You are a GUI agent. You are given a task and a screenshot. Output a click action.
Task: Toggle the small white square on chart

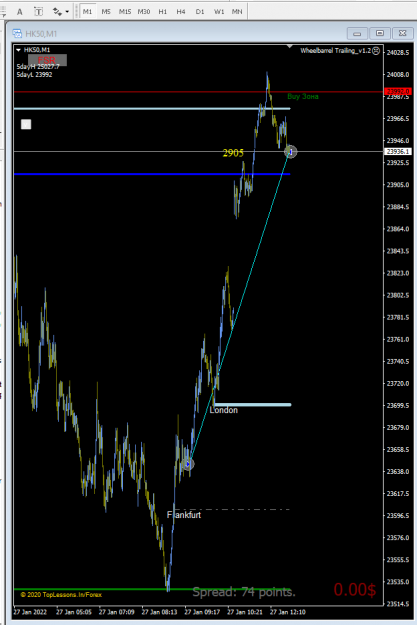26,124
